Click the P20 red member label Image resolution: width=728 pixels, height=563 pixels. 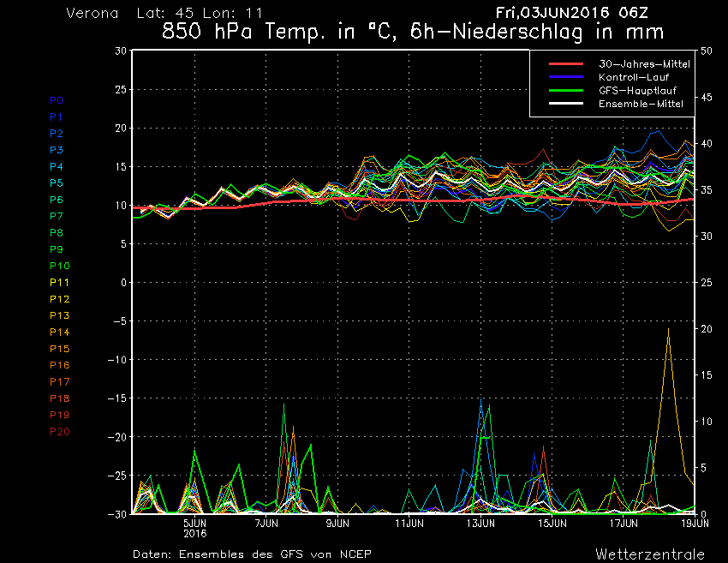pyautogui.click(x=59, y=432)
